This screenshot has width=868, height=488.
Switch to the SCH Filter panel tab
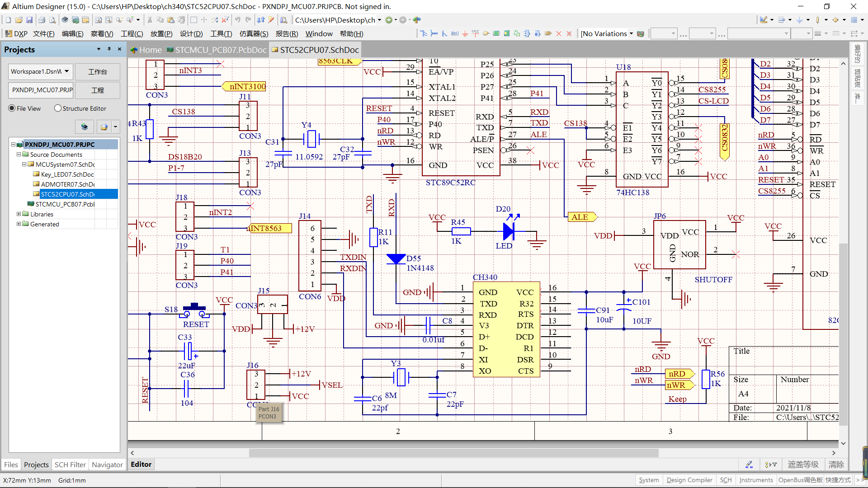(x=70, y=465)
